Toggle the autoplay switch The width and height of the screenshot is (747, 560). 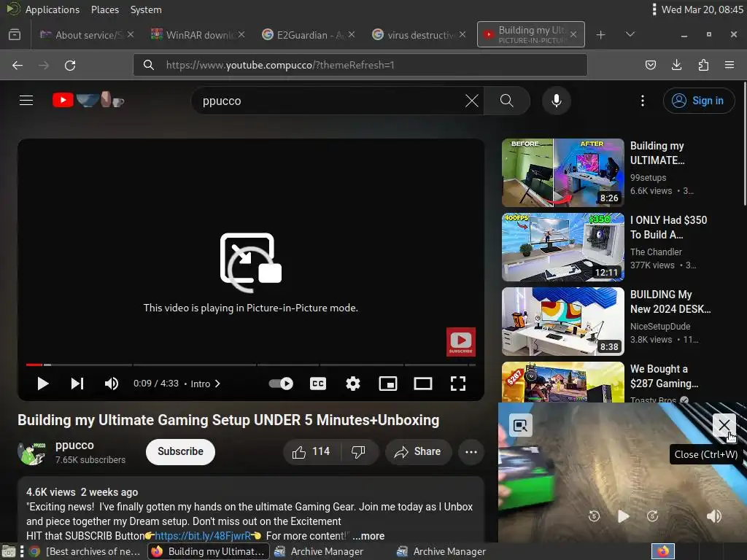pos(281,384)
